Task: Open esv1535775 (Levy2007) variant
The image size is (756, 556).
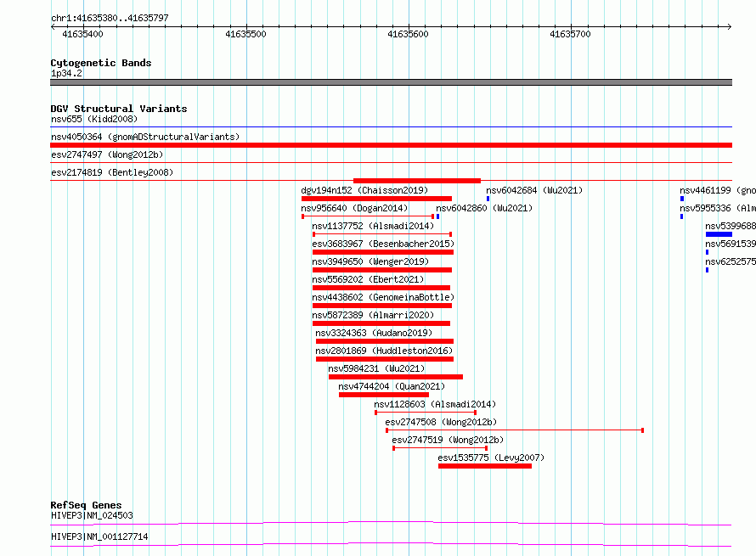Action: click(491, 458)
